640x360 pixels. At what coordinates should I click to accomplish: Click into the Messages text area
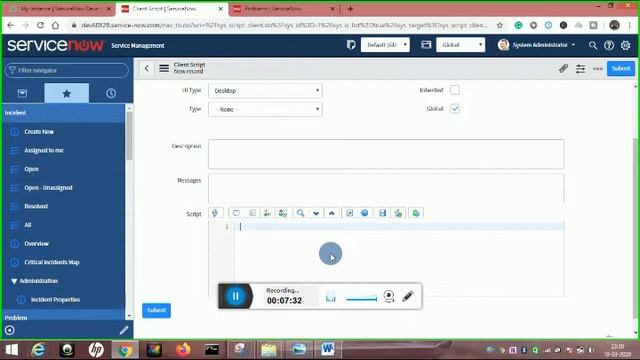tap(386, 188)
